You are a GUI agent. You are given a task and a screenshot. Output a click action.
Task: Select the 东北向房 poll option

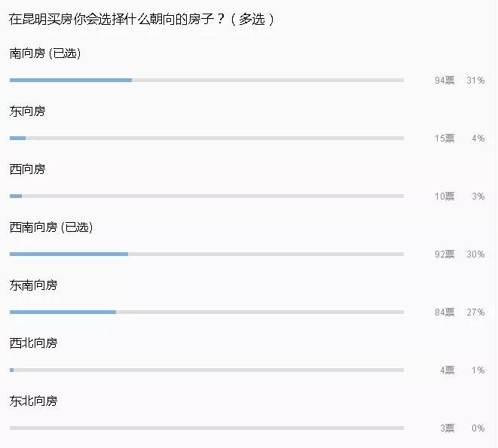click(x=33, y=401)
